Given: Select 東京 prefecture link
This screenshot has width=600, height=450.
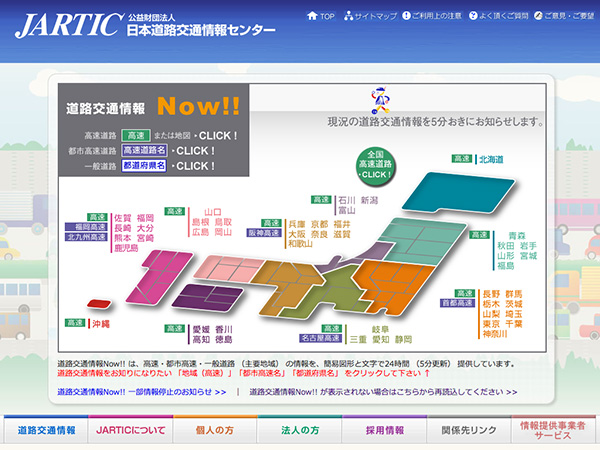Looking at the screenshot, I should click(x=491, y=324).
